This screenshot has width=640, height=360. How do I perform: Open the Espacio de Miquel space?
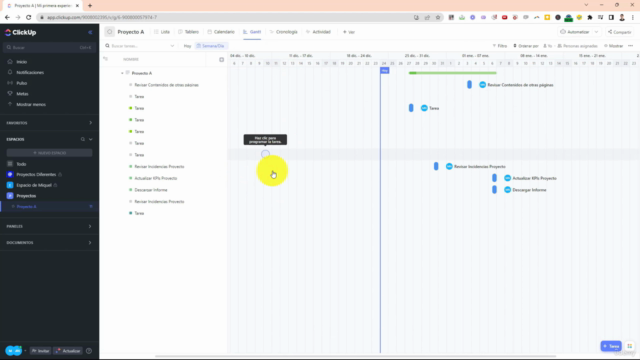pos(34,185)
